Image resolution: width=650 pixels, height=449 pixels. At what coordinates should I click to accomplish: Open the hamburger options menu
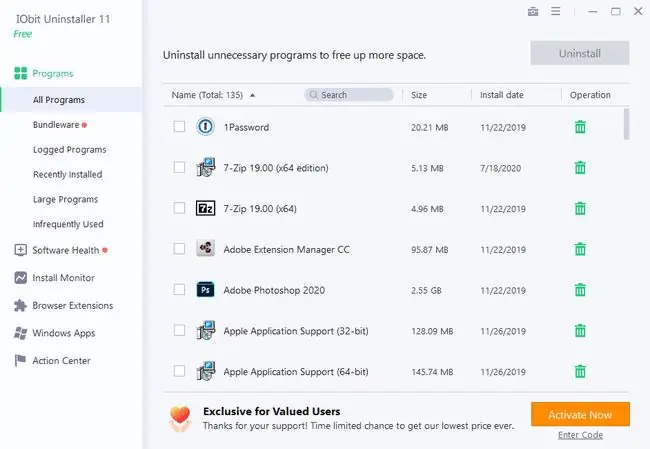[555, 11]
